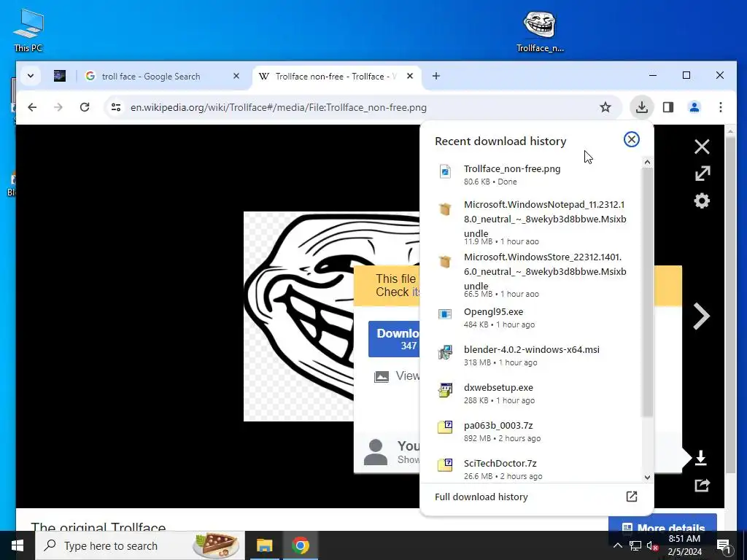Click the WindowsStore package box icon
This screenshot has height=560, width=747.
click(x=445, y=261)
